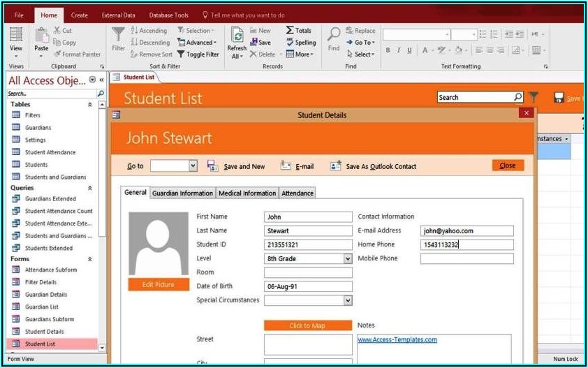This screenshot has width=588, height=368.
Task: Click the Mobile Phone input field
Action: point(466,259)
